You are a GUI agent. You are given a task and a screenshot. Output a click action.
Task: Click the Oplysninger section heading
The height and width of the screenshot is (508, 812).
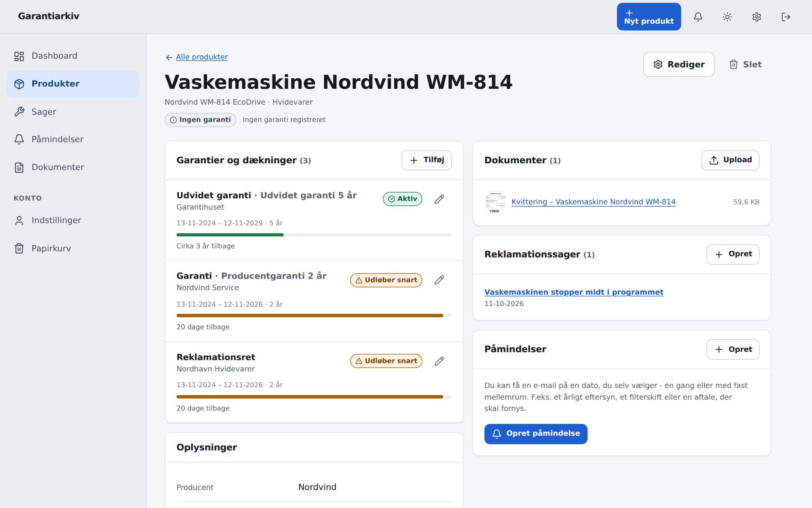207,447
